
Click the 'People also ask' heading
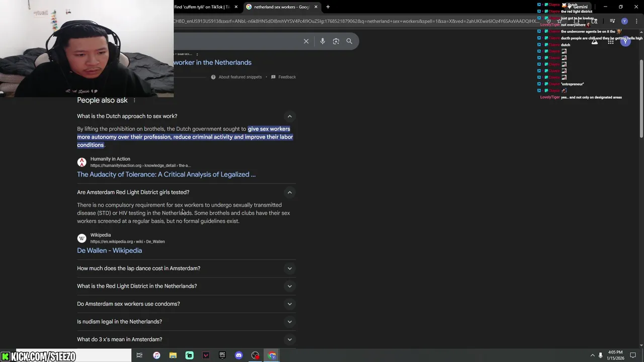[x=102, y=100]
